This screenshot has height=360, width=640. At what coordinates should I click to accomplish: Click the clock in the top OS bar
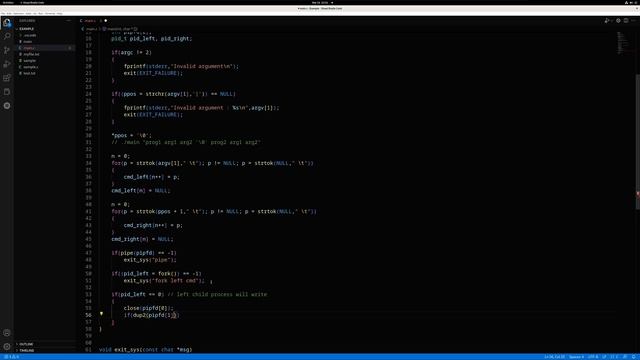(x=320, y=2)
